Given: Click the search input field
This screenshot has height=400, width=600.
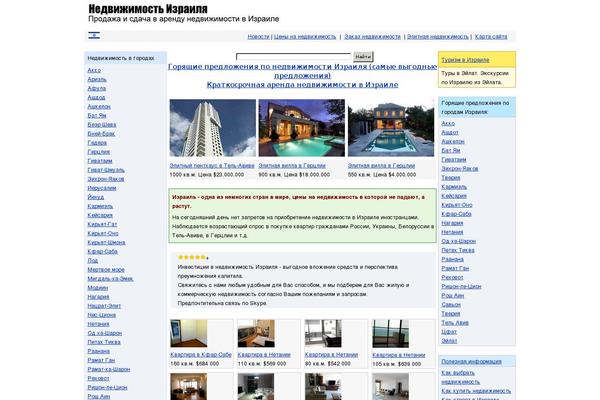Looking at the screenshot, I should click(x=293, y=57).
